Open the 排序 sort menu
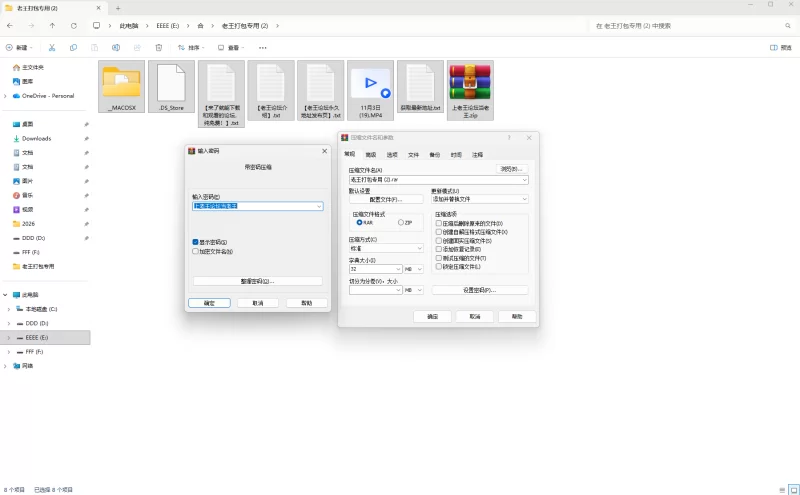Image resolution: width=800 pixels, height=495 pixels. coord(191,47)
